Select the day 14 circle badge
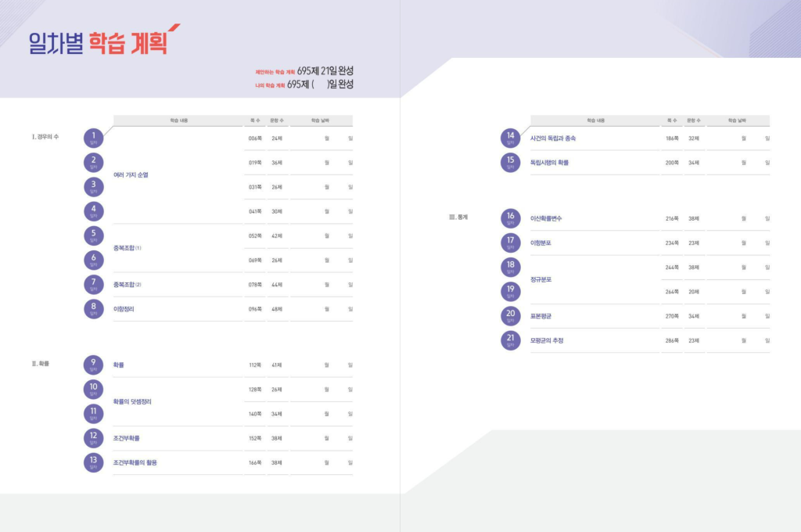This screenshot has width=801, height=532. click(x=510, y=138)
